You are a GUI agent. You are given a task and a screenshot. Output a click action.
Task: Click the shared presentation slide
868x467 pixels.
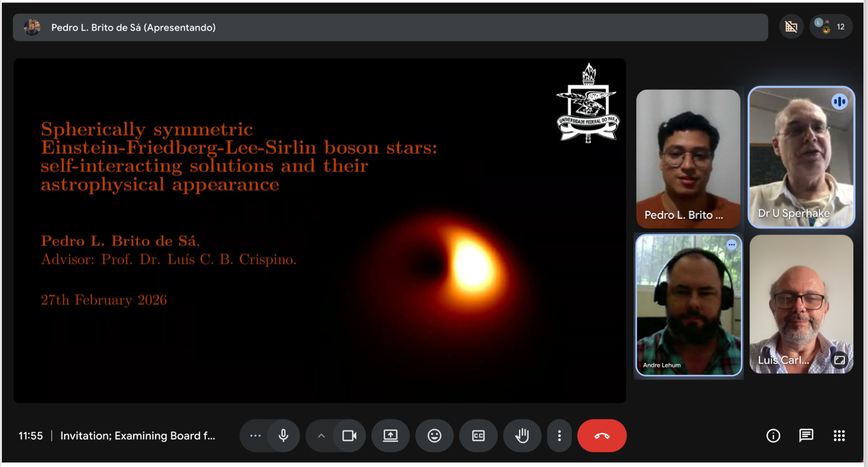pos(319,230)
